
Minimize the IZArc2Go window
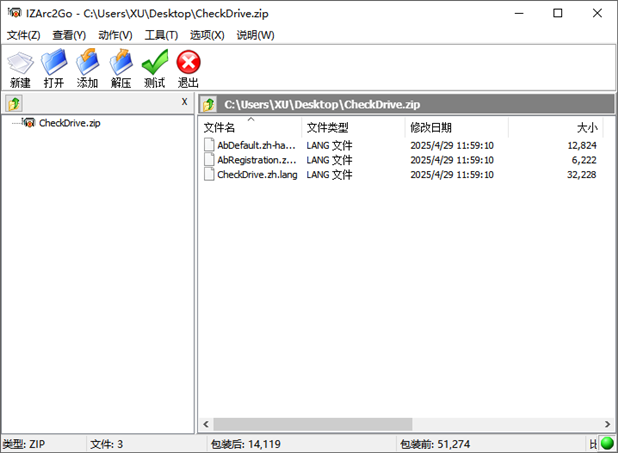click(x=519, y=13)
